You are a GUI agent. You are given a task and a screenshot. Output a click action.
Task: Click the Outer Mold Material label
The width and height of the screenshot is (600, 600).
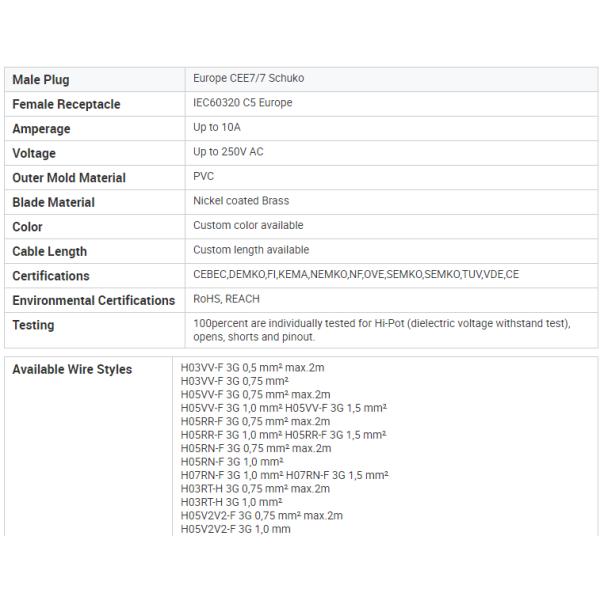coord(69,178)
